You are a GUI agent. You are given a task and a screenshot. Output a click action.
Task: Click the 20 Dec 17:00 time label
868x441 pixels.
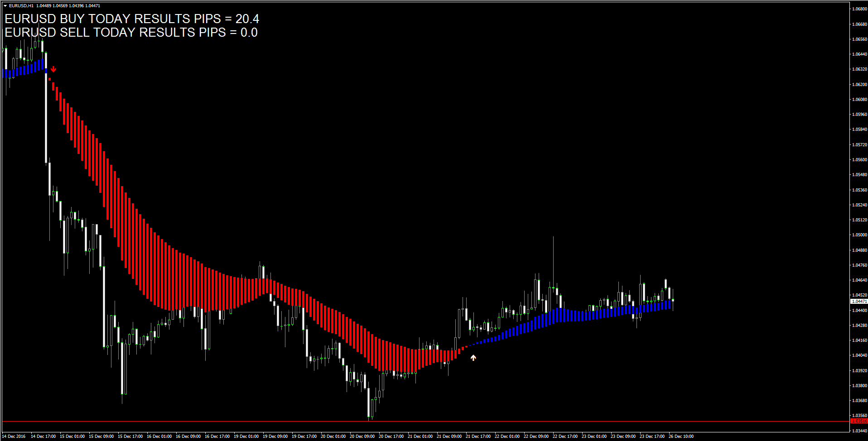[391, 436]
